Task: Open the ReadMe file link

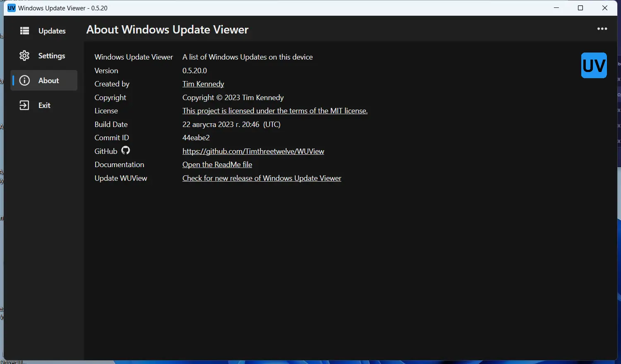Action: (x=217, y=165)
